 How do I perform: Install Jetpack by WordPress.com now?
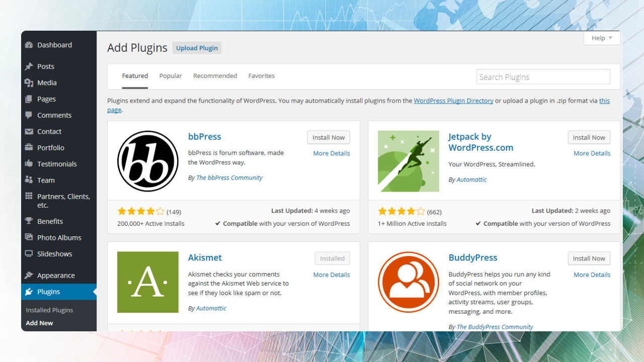[x=589, y=137]
